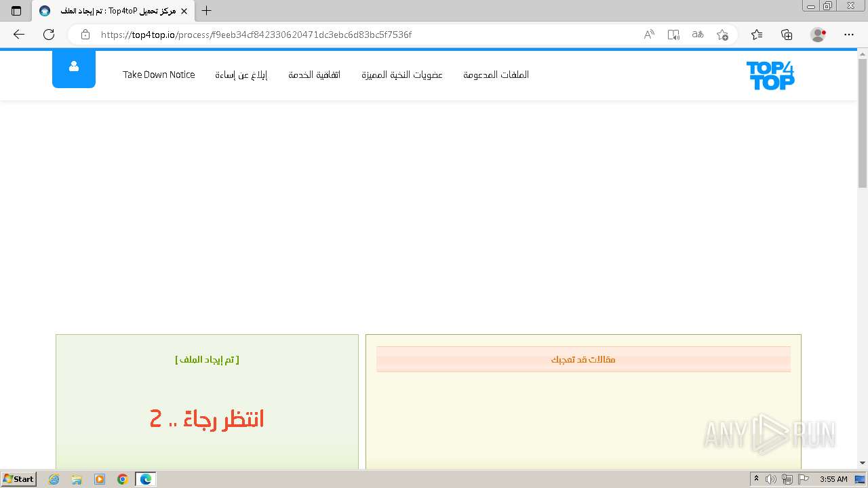This screenshot has height=488, width=868.
Task: Open the browser profile icon
Action: point(818,35)
